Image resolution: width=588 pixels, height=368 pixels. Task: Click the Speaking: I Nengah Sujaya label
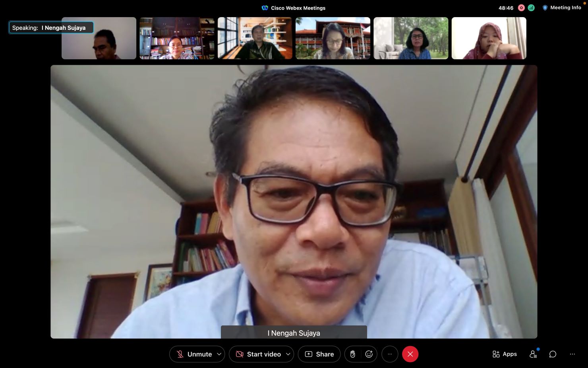coord(51,28)
